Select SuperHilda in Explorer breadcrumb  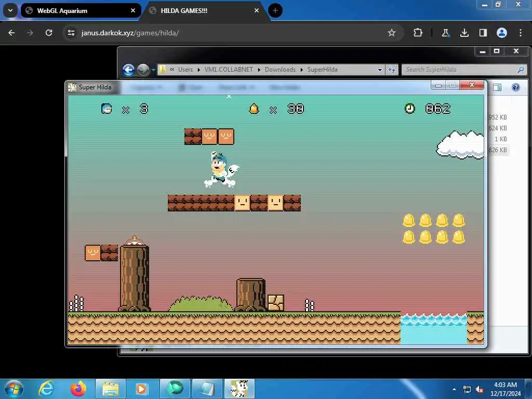tap(322, 70)
